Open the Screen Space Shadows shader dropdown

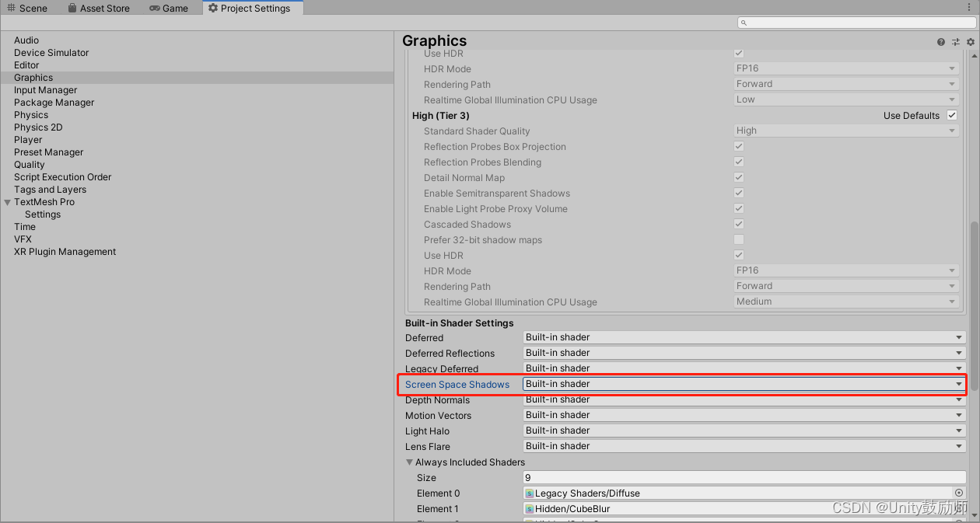[x=744, y=384]
